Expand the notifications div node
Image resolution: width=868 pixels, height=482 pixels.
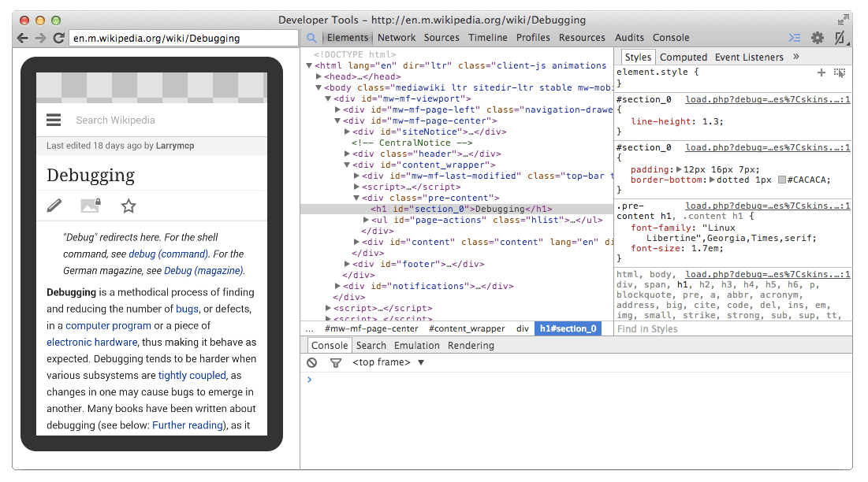(337, 287)
